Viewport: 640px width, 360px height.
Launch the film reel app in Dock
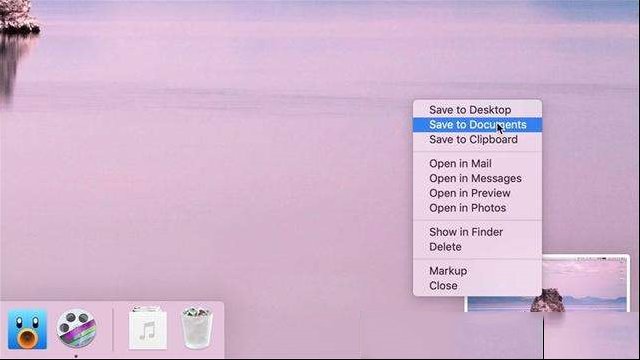click(x=76, y=329)
